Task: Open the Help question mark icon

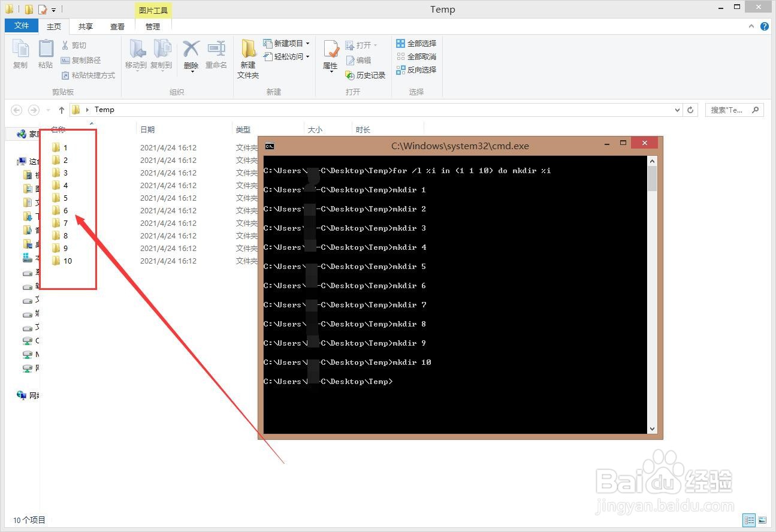Action: click(x=765, y=26)
